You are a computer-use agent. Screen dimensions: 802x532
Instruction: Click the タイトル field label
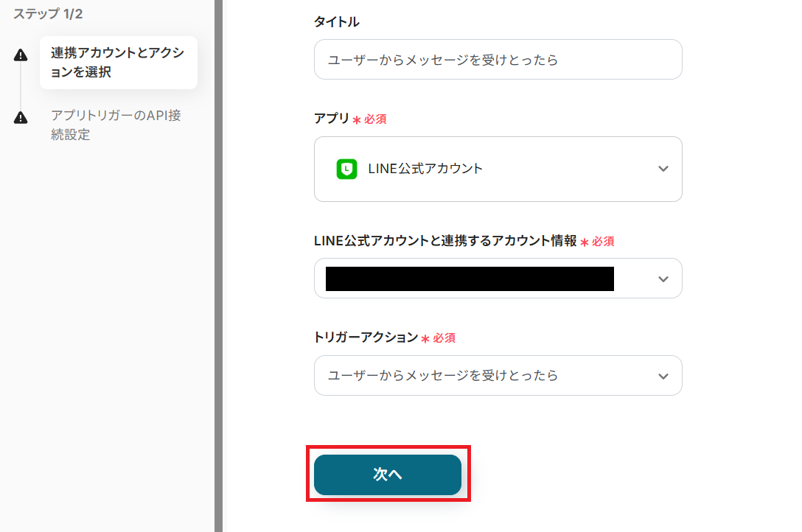[336, 22]
